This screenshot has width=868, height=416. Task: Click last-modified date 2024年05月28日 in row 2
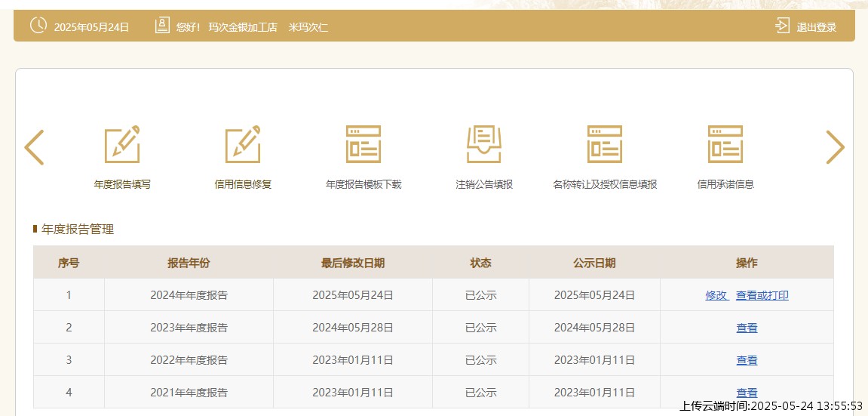(353, 328)
